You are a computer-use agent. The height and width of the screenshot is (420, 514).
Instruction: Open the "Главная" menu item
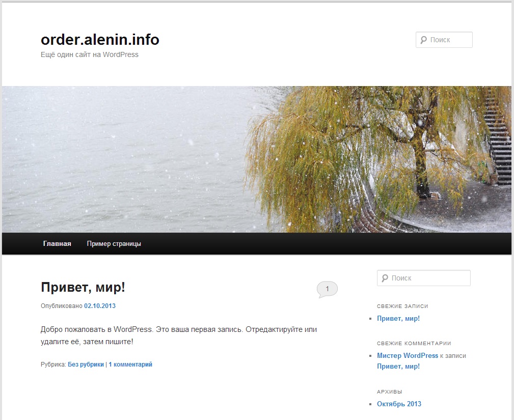coord(57,243)
